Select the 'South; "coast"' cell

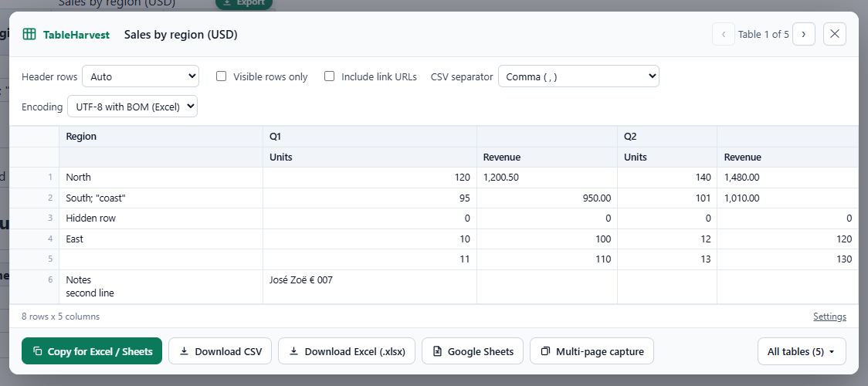(161, 198)
